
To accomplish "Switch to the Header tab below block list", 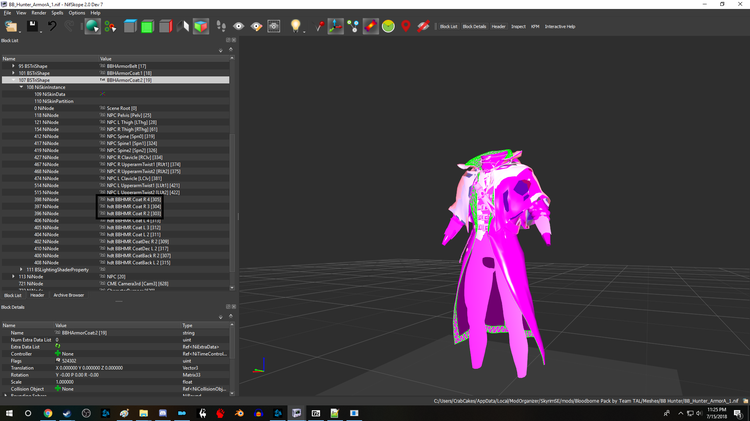I will 37,295.
